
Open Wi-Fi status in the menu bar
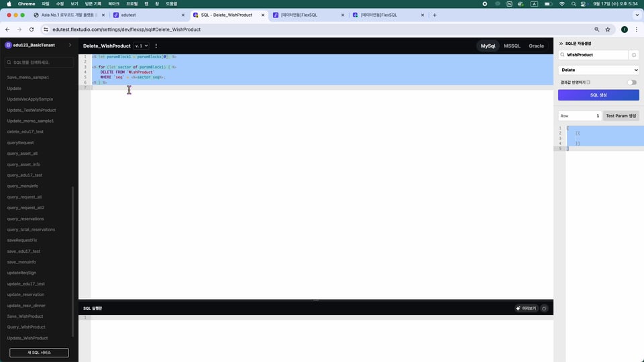click(x=562, y=4)
